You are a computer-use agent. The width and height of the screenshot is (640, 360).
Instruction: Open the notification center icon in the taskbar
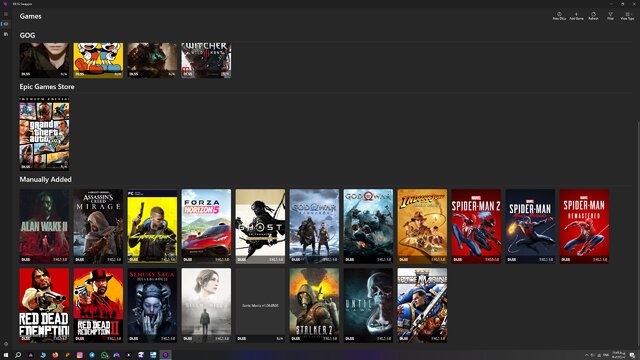click(x=632, y=355)
